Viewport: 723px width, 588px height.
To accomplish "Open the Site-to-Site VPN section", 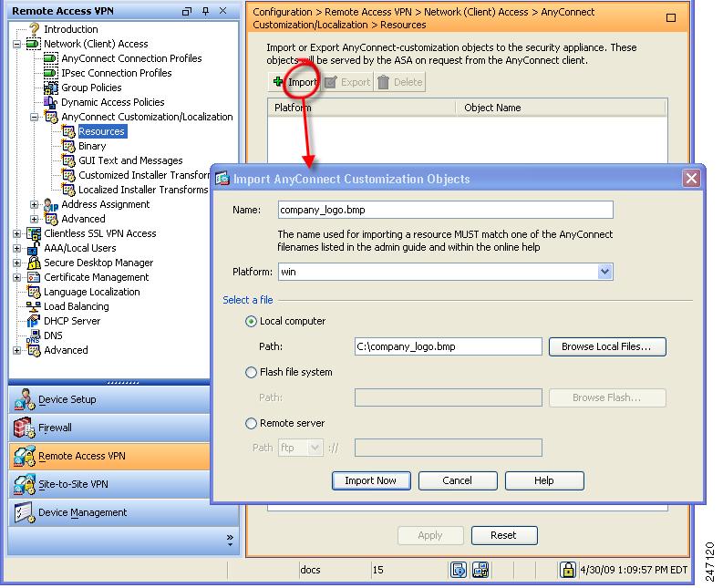I will coord(109,484).
